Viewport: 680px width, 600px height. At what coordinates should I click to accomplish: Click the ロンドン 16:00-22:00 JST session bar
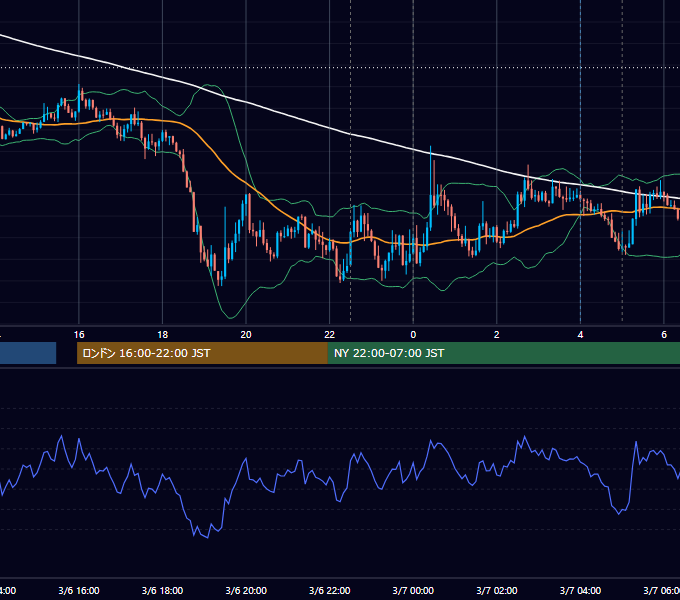(x=202, y=353)
